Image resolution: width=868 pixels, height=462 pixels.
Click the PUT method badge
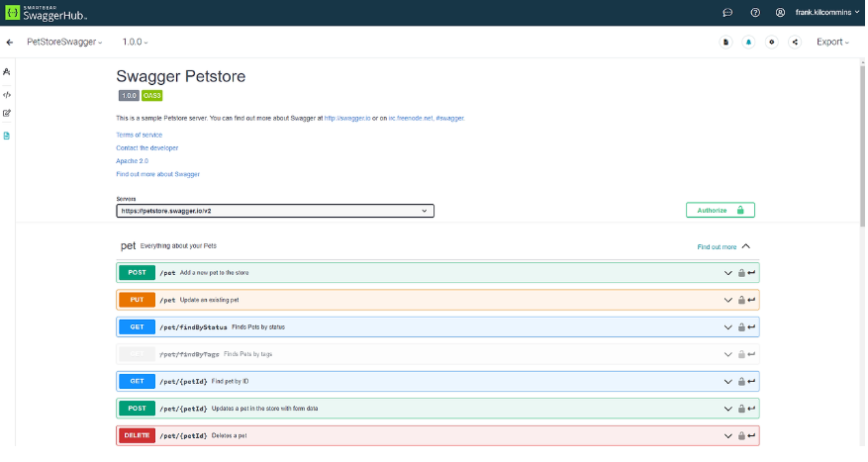coord(137,300)
